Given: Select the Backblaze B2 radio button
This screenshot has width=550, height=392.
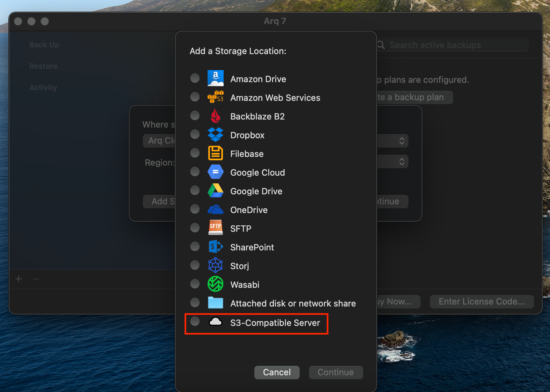Looking at the screenshot, I should click(195, 116).
